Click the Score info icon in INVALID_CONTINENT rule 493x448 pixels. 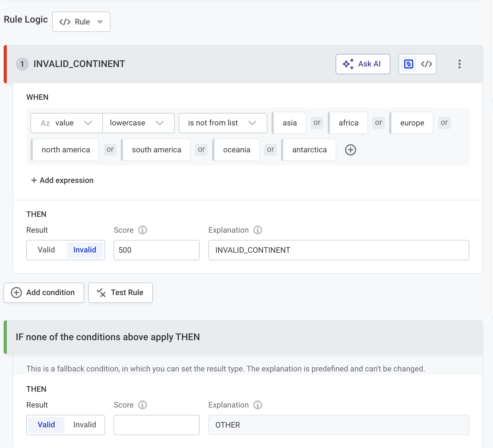[142, 230]
